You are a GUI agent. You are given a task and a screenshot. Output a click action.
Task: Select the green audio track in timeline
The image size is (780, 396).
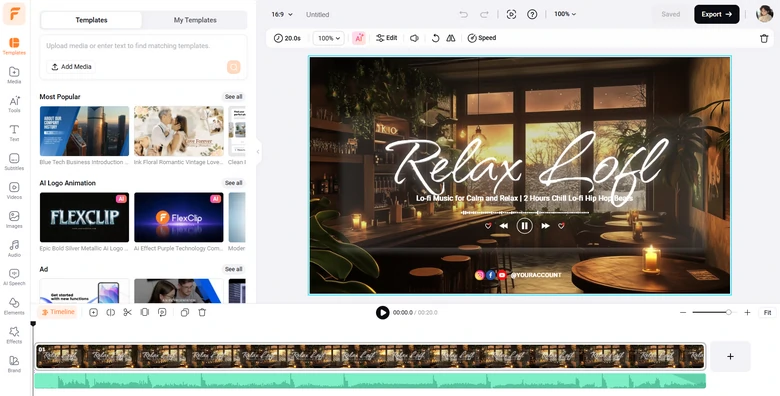(370, 381)
